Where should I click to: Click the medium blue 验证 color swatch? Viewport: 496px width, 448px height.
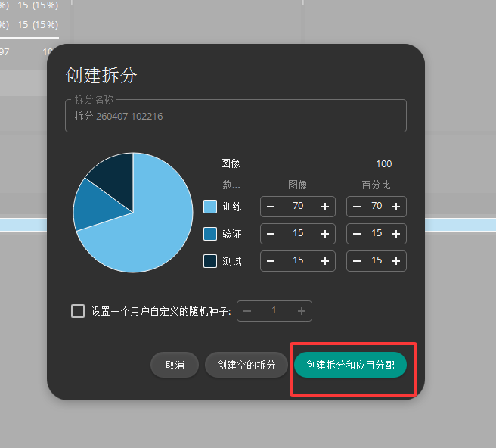click(210, 234)
